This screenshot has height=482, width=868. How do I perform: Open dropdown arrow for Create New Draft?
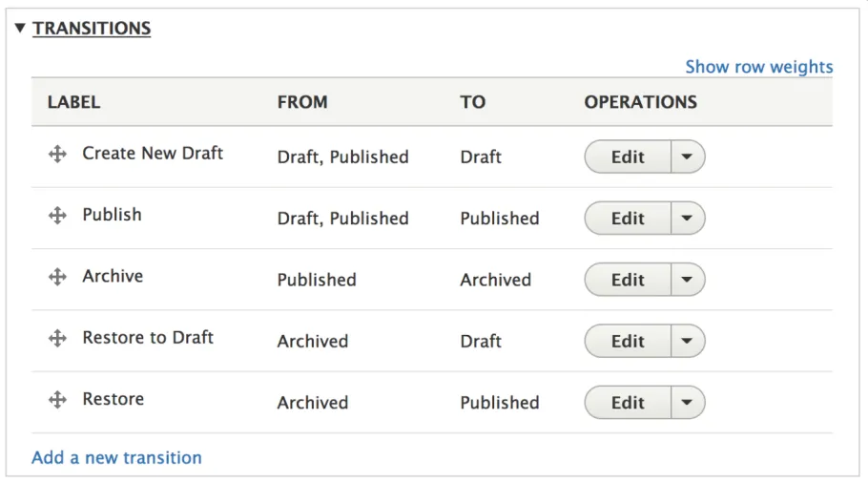688,157
